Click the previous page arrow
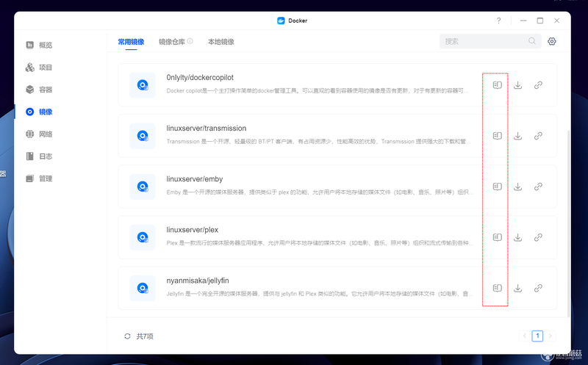Viewport: 588px width, 365px height. click(x=525, y=336)
